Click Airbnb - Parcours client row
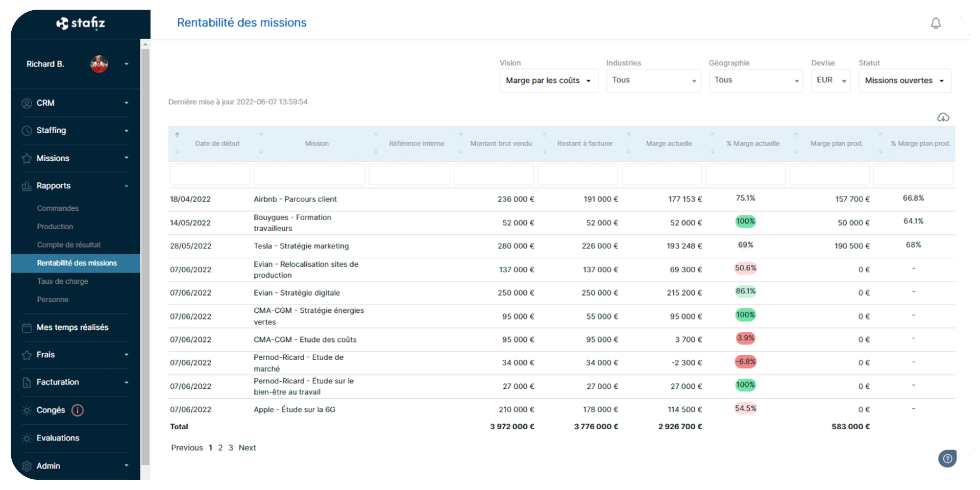The image size is (980, 490). pos(561,200)
